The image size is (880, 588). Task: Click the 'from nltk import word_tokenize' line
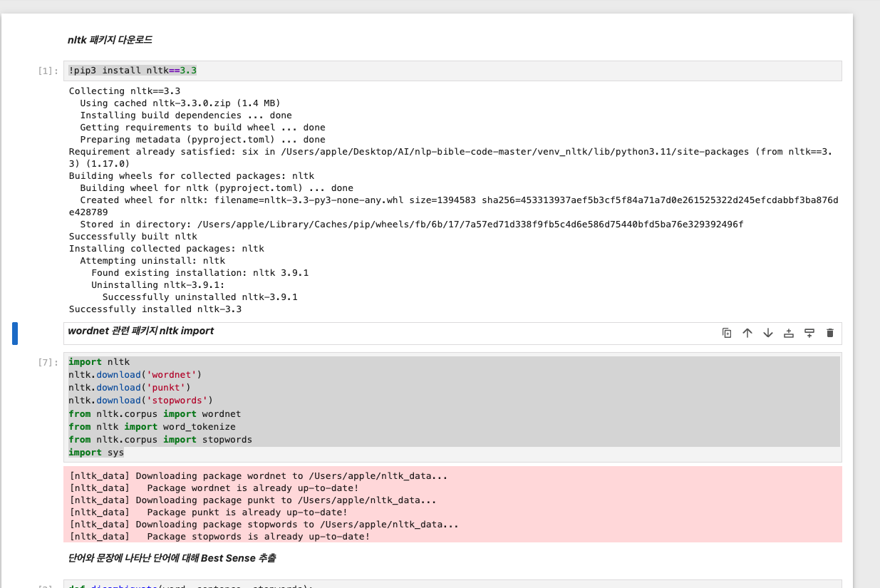152,427
